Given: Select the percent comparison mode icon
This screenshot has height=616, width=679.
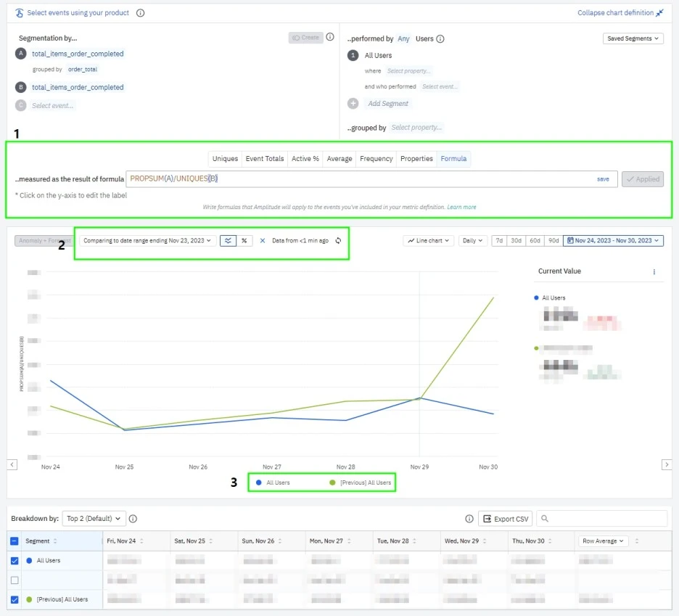Looking at the screenshot, I should pyautogui.click(x=242, y=241).
